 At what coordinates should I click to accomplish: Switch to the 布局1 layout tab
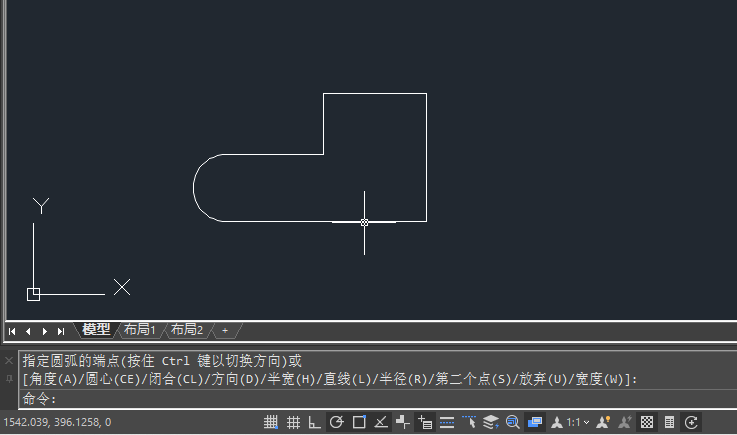coord(139,330)
